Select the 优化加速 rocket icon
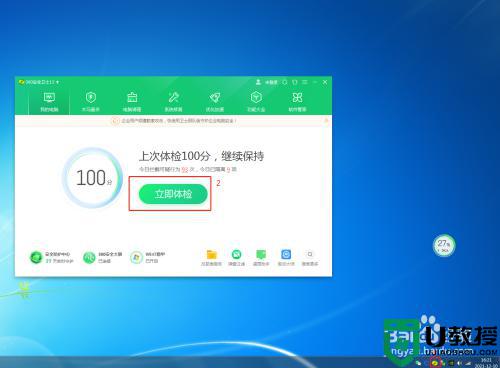 coord(215,102)
